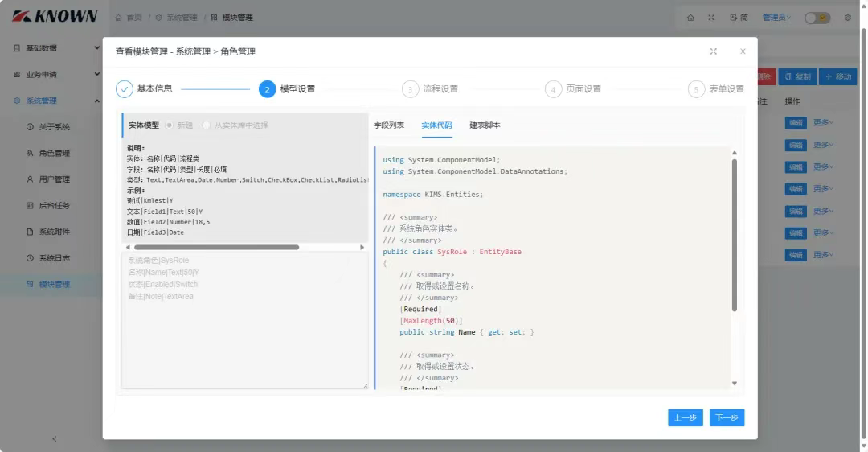Click the entity model definition textarea
This screenshot has width=868, height=452.
[x=244, y=320]
